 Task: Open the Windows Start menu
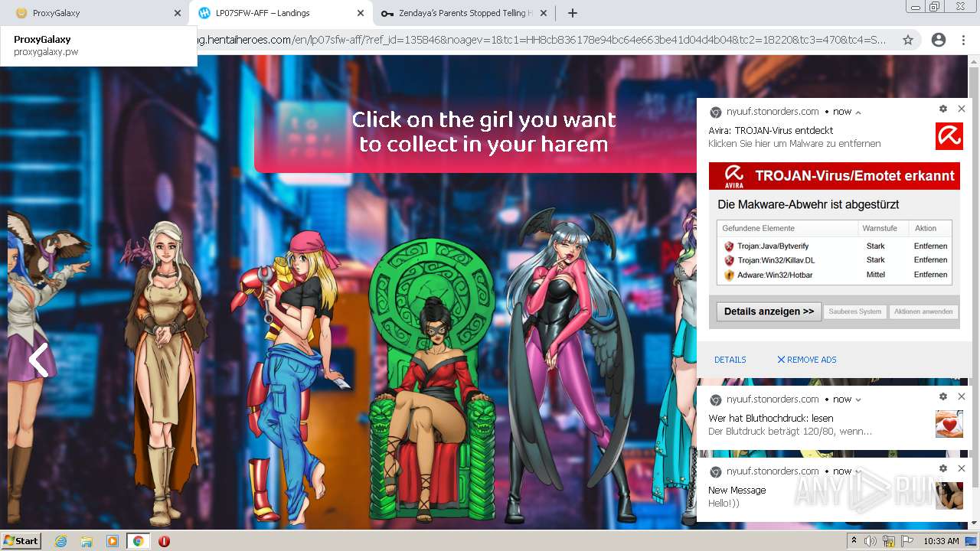click(21, 540)
